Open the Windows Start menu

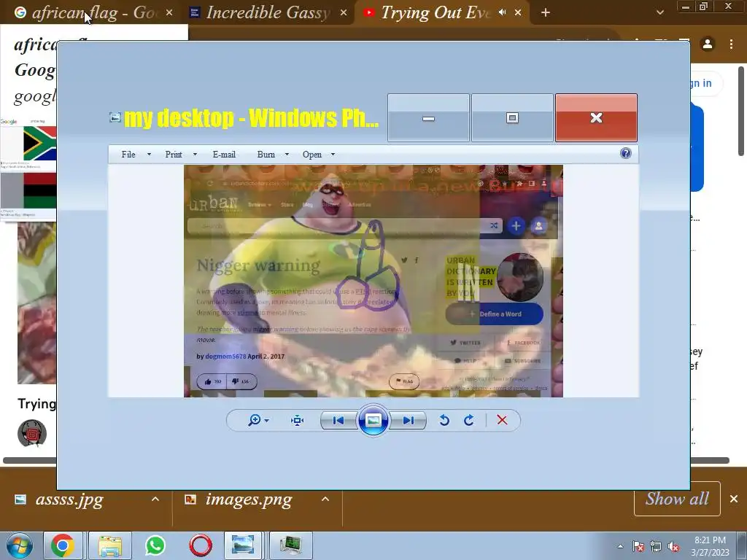tap(18, 545)
